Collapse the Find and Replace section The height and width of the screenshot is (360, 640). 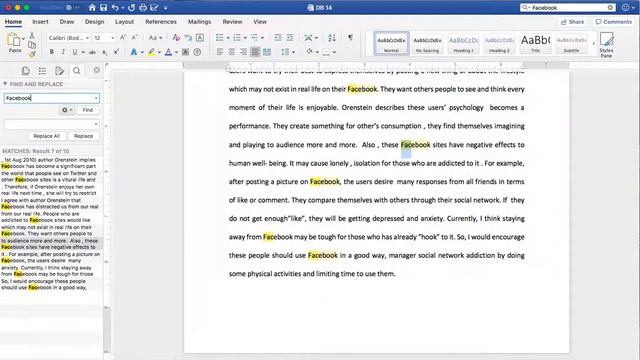point(5,84)
